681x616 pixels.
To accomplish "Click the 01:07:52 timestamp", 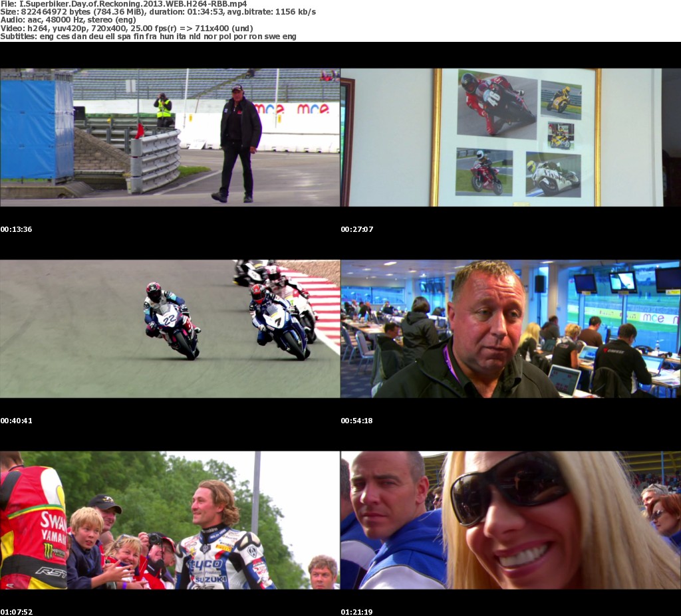I will coord(17,612).
